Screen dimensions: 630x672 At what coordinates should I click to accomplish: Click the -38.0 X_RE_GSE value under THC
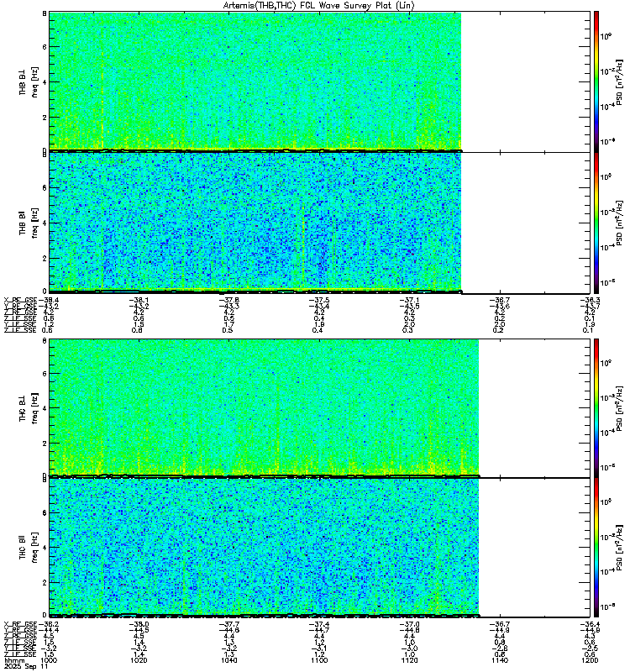point(139,624)
